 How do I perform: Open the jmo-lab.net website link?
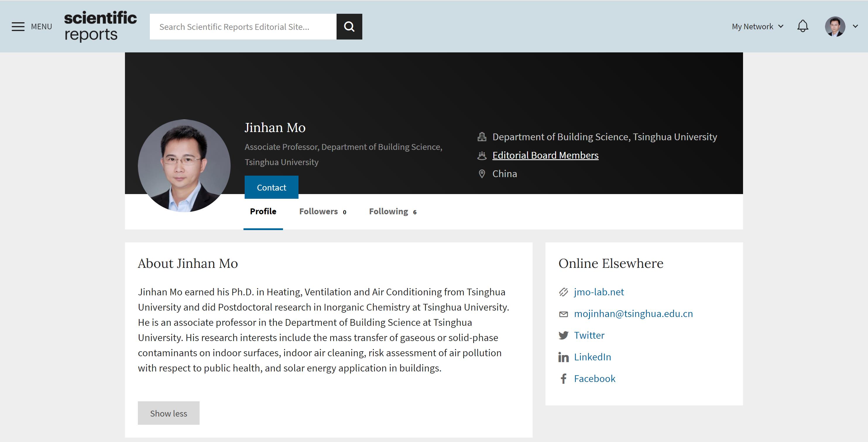point(599,292)
